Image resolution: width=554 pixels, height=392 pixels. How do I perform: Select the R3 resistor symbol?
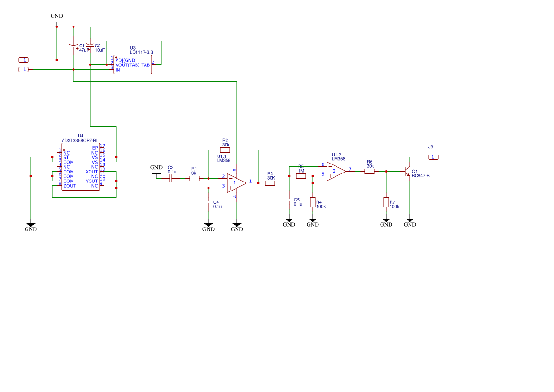[x=270, y=183]
